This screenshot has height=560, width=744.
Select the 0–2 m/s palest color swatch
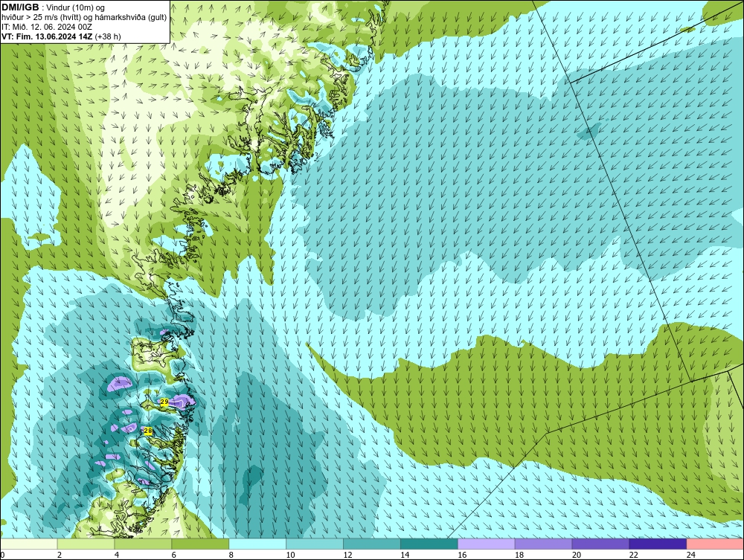tap(29, 544)
